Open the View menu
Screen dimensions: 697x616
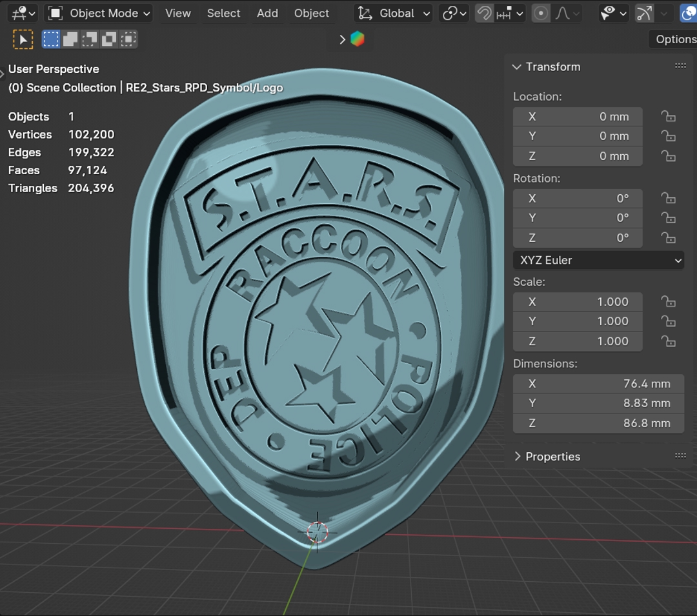(177, 13)
